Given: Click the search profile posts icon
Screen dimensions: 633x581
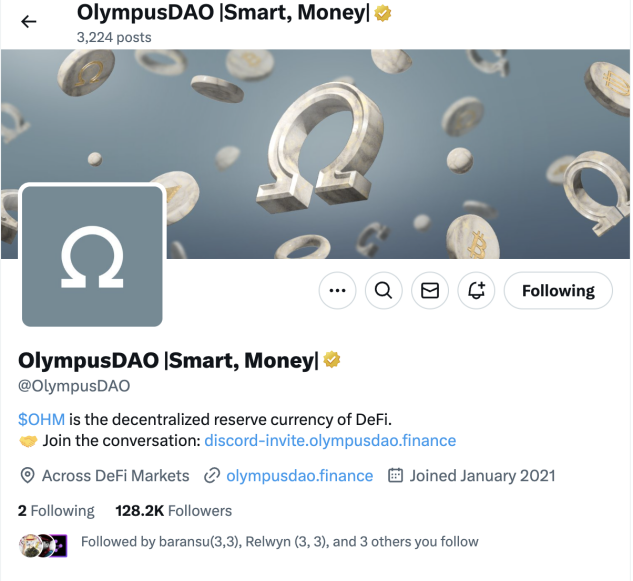Looking at the screenshot, I should pyautogui.click(x=383, y=291).
